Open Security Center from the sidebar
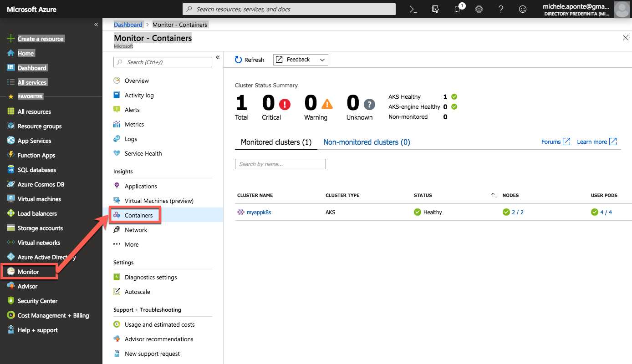The width and height of the screenshot is (632, 364). pos(38,301)
